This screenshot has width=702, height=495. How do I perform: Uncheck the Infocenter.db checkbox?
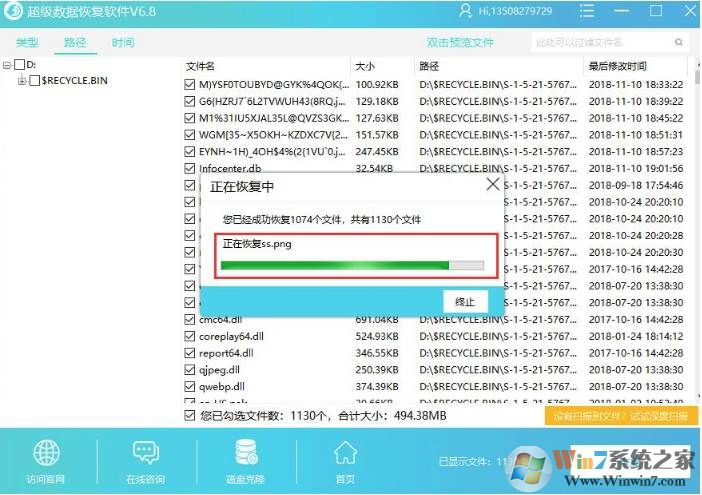point(190,168)
